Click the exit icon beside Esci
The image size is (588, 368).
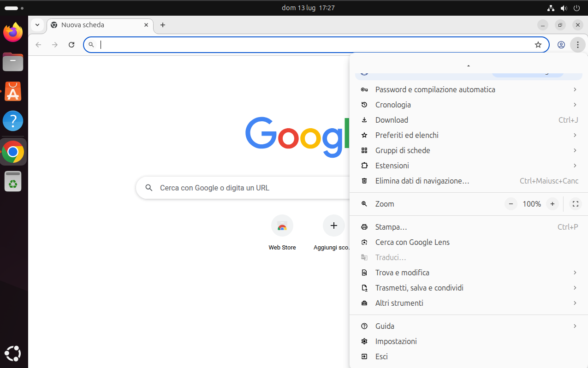(364, 356)
